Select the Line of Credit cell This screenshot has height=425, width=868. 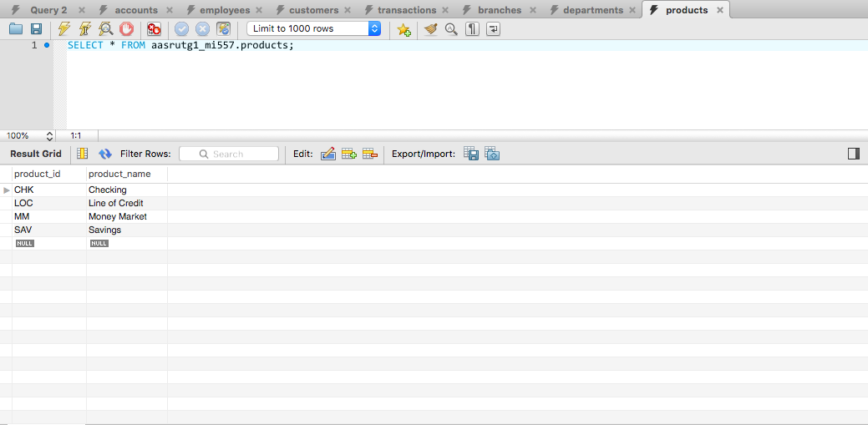(x=127, y=203)
